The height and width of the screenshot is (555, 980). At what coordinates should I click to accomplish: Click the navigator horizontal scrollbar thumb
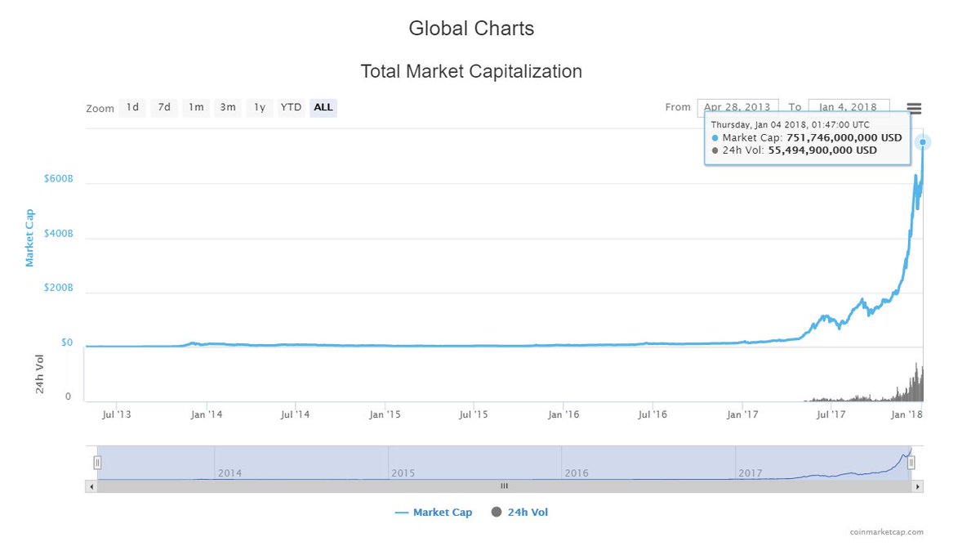504,486
